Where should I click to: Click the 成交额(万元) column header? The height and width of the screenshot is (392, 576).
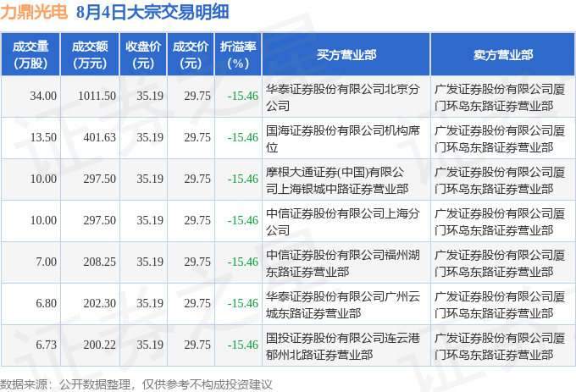[x=90, y=55]
